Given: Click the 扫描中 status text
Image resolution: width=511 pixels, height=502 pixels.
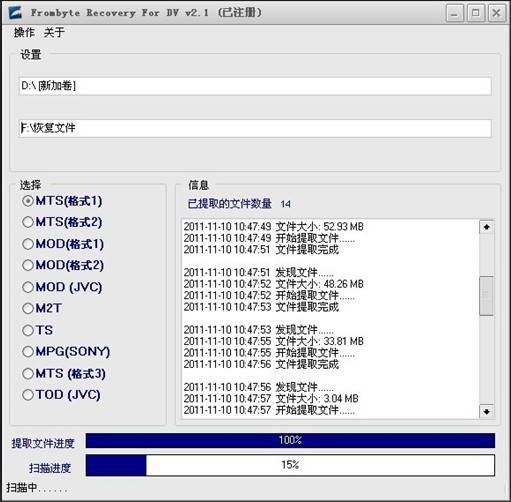Looking at the screenshot, I should click(37, 488).
